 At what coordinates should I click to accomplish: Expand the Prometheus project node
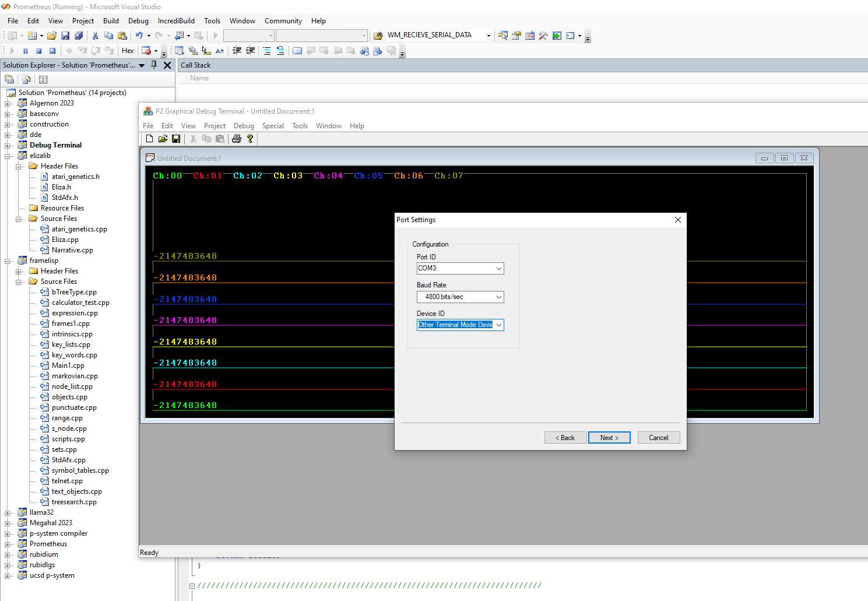[8, 544]
